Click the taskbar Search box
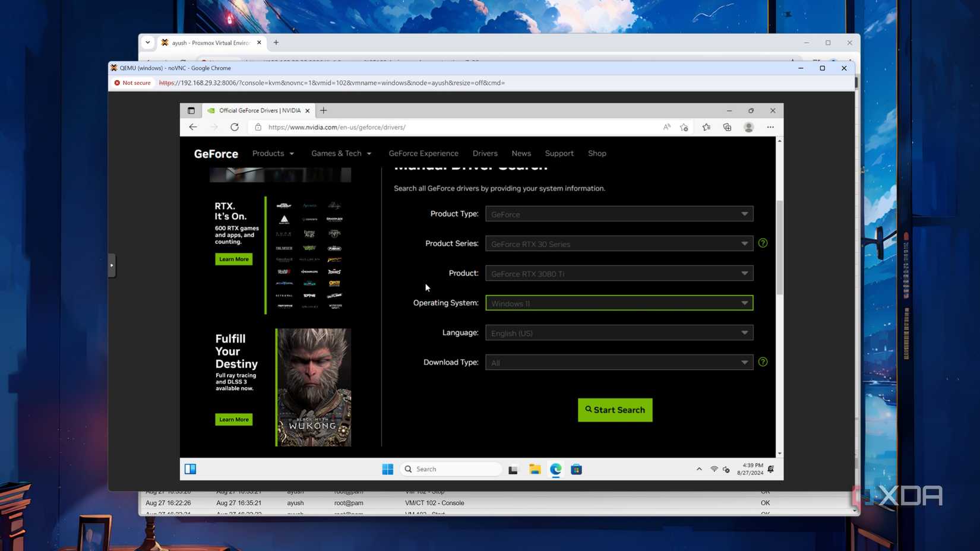The width and height of the screenshot is (980, 551). tap(451, 469)
